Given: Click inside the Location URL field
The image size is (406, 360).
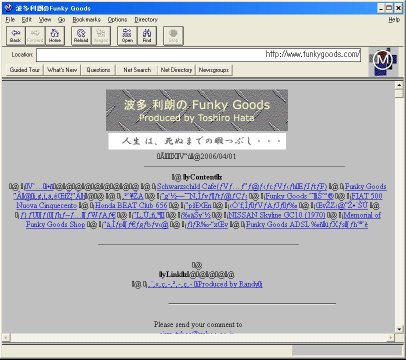Looking at the screenshot, I should click(198, 55).
